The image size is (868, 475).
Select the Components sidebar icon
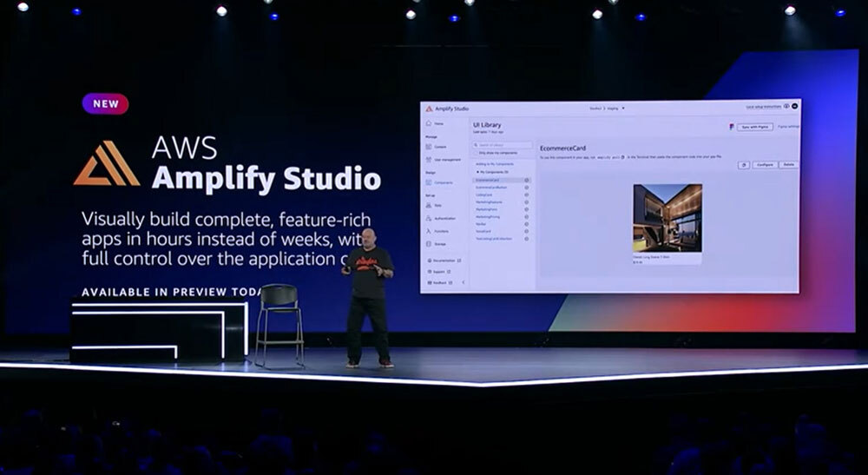[x=429, y=182]
